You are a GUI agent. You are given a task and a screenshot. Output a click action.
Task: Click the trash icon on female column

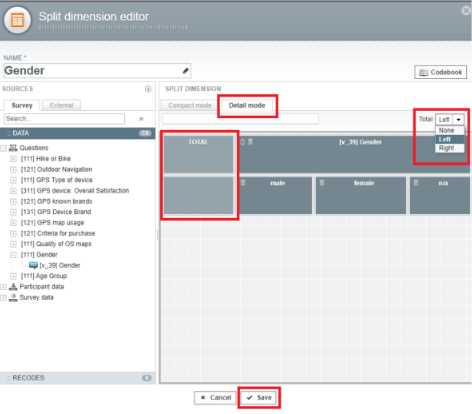pyautogui.click(x=322, y=183)
